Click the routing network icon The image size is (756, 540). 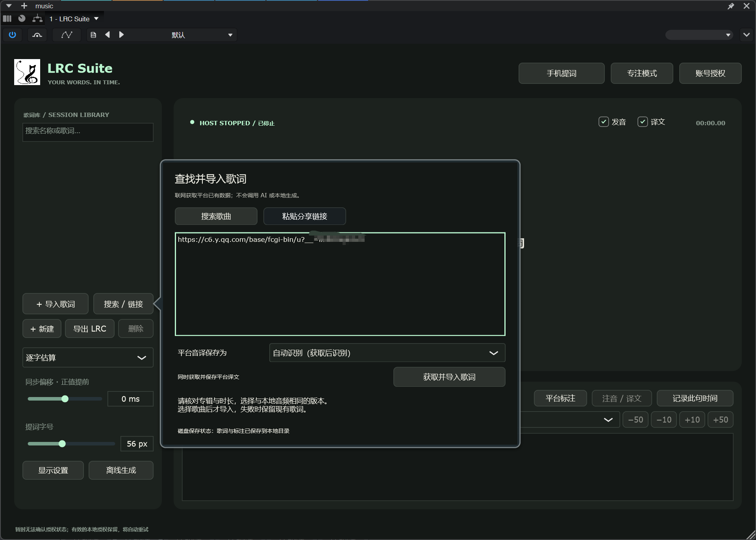[37, 19]
